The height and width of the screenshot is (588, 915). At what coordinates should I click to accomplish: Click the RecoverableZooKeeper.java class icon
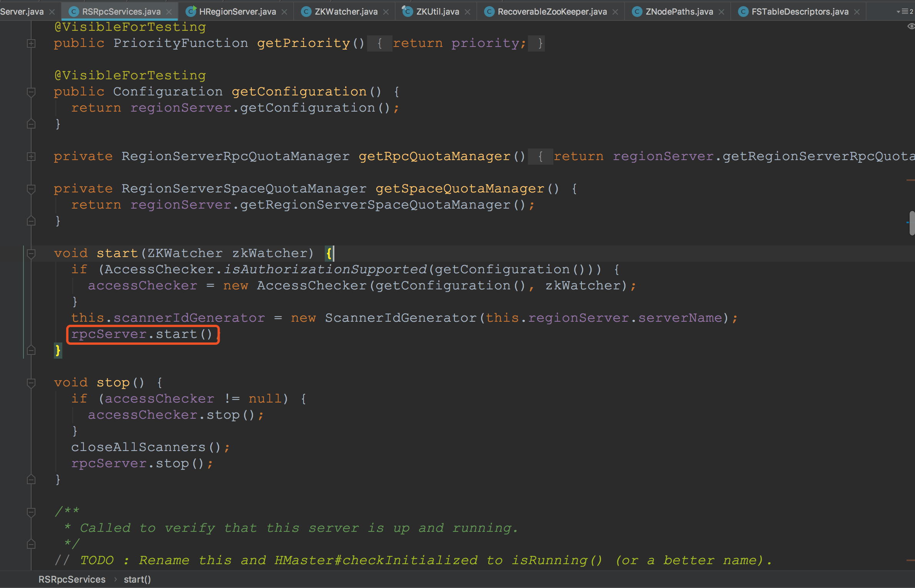coord(489,12)
